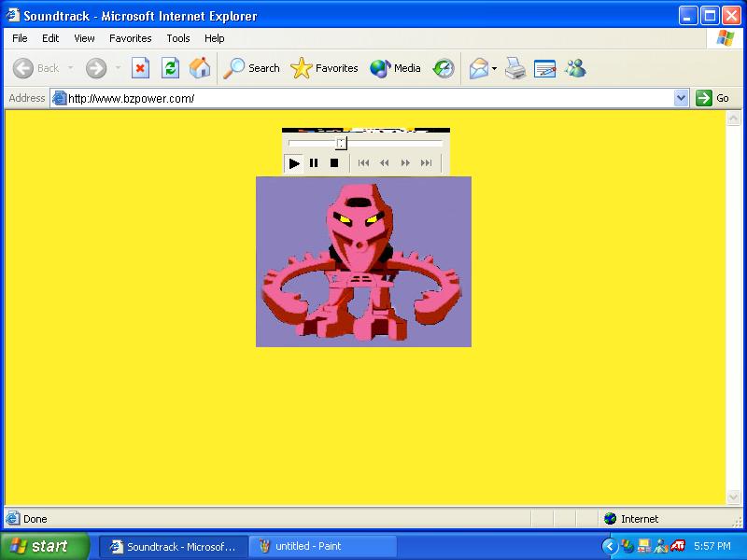Expand the Address bar dropdown
747x560 pixels.
682,98
